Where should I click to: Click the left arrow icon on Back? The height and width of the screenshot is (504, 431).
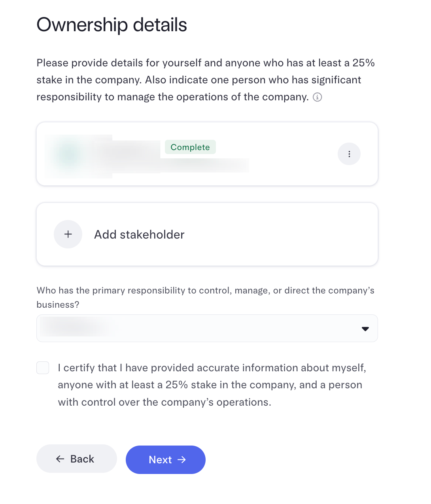tap(60, 459)
